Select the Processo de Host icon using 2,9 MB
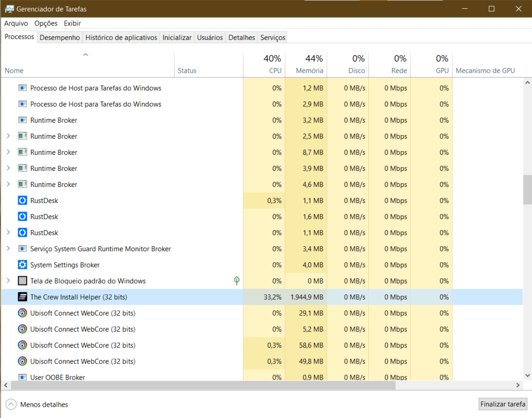Screen dimensions: 532x418 point(22,104)
